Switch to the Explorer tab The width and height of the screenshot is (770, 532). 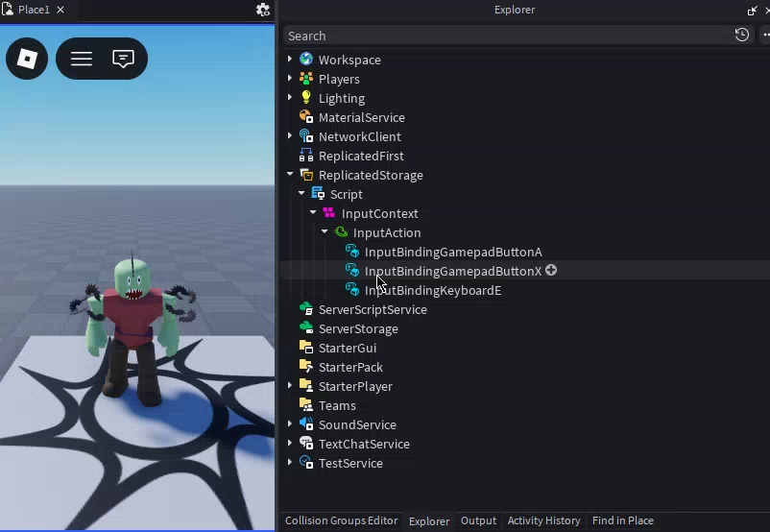pyautogui.click(x=429, y=521)
